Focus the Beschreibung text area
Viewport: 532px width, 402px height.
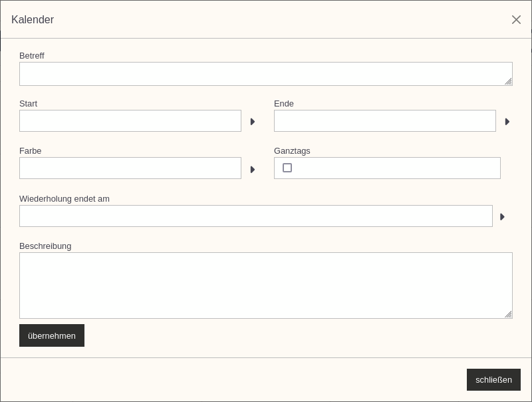point(265,286)
